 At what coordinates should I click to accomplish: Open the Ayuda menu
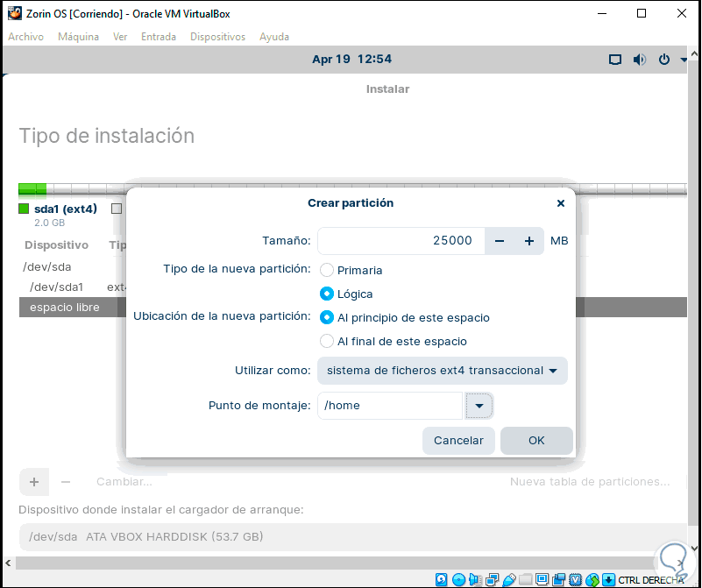tap(274, 37)
